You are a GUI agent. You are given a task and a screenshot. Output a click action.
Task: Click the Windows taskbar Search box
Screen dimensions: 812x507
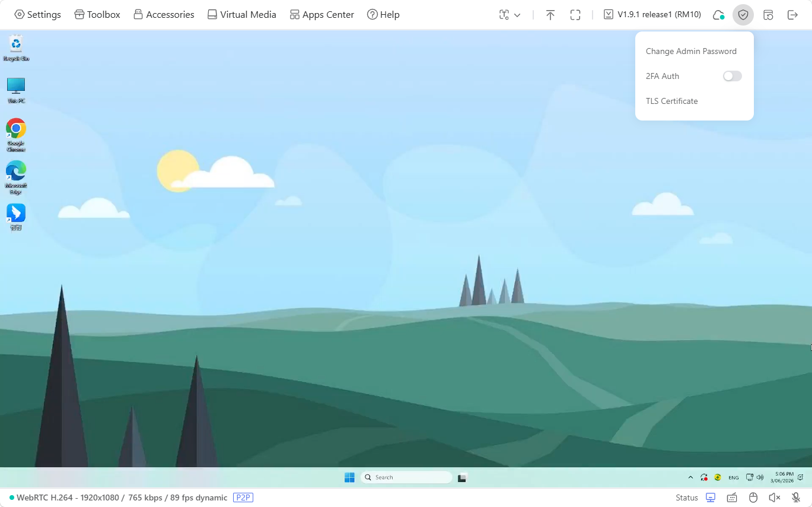click(406, 477)
